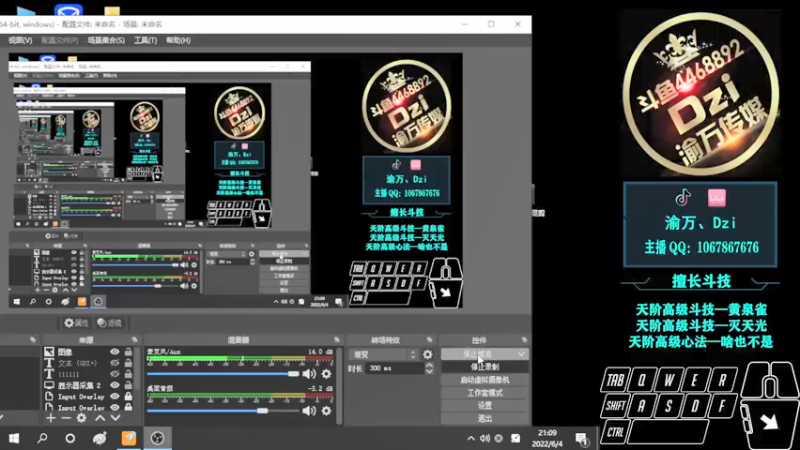Open the 场景集合(S) menu
Screen dimensions: 800x450
pyautogui.click(x=106, y=40)
